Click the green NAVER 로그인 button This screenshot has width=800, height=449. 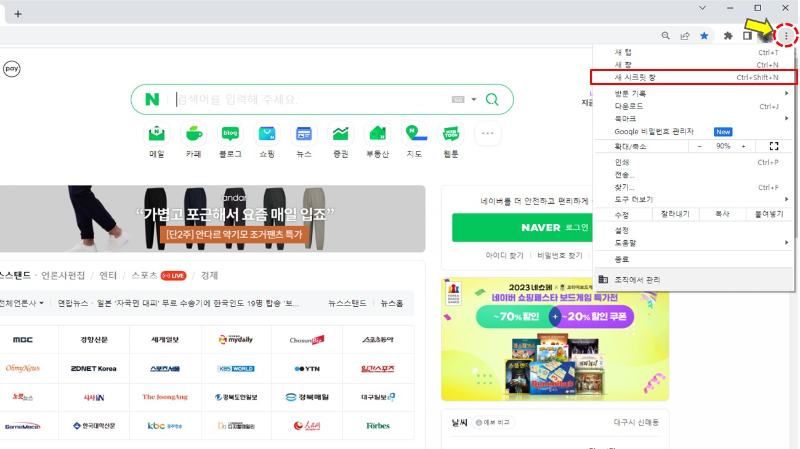pos(522,228)
